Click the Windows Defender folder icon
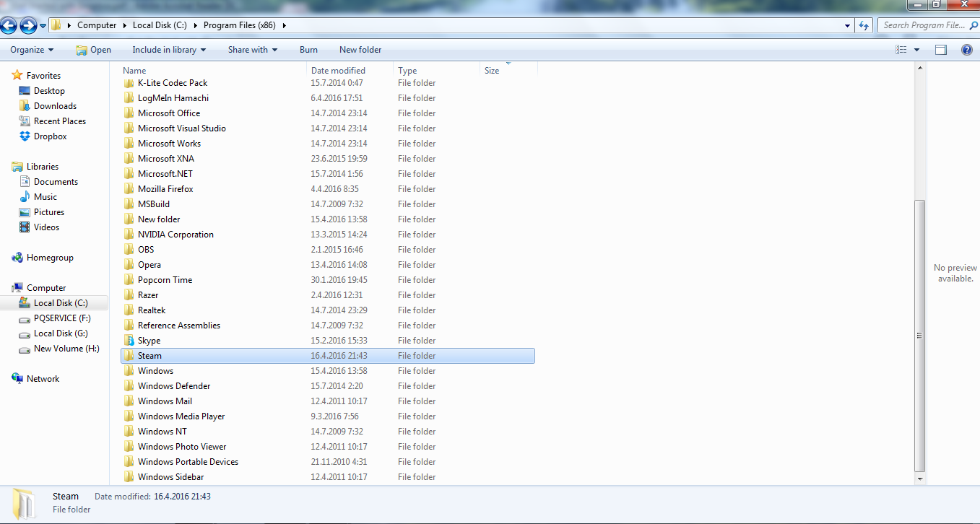 129,386
